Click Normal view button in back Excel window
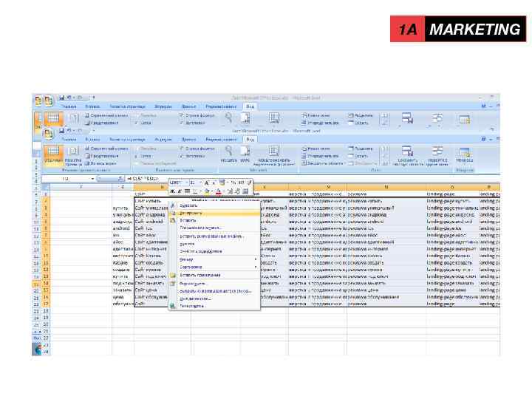 click(53, 120)
